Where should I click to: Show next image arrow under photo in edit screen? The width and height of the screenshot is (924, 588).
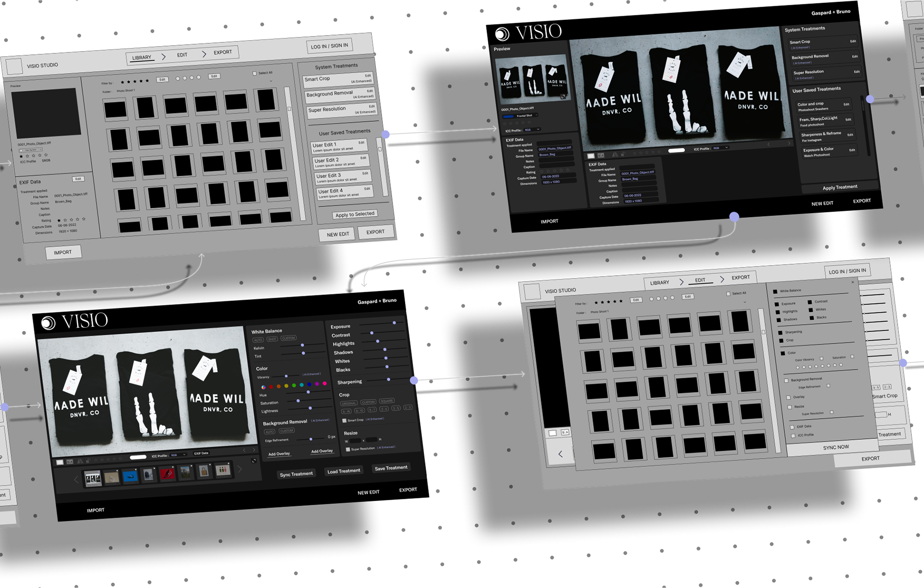point(254,449)
